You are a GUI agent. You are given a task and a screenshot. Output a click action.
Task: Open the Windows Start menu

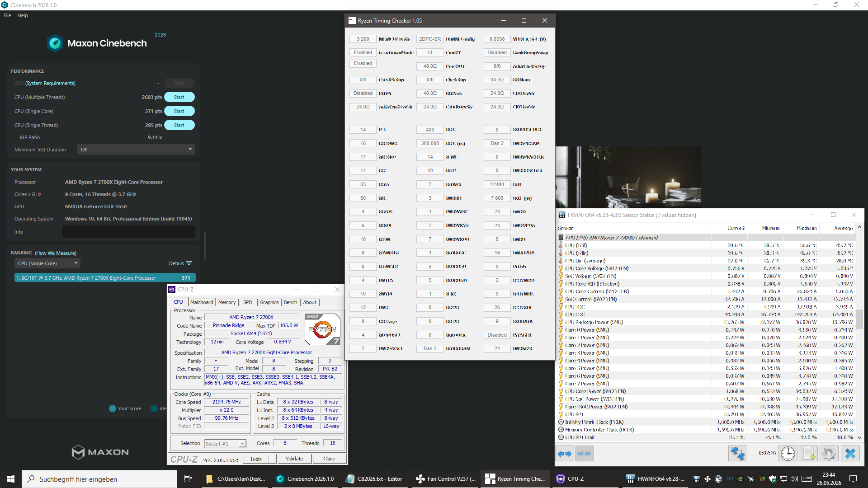coord(11,479)
